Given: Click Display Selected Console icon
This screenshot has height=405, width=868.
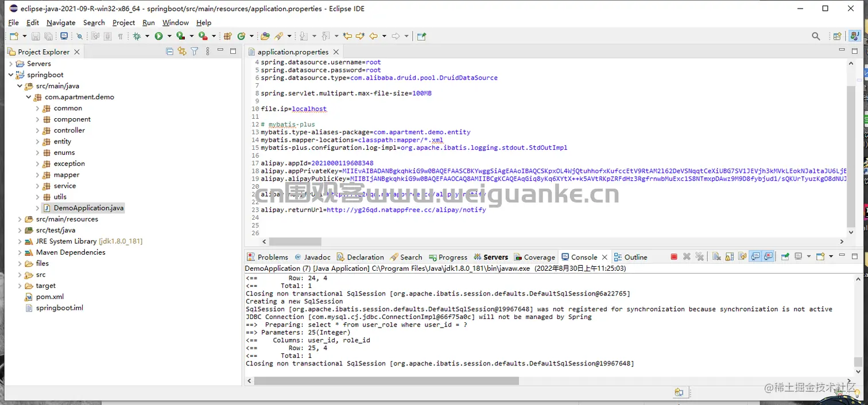Looking at the screenshot, I should [x=799, y=257].
